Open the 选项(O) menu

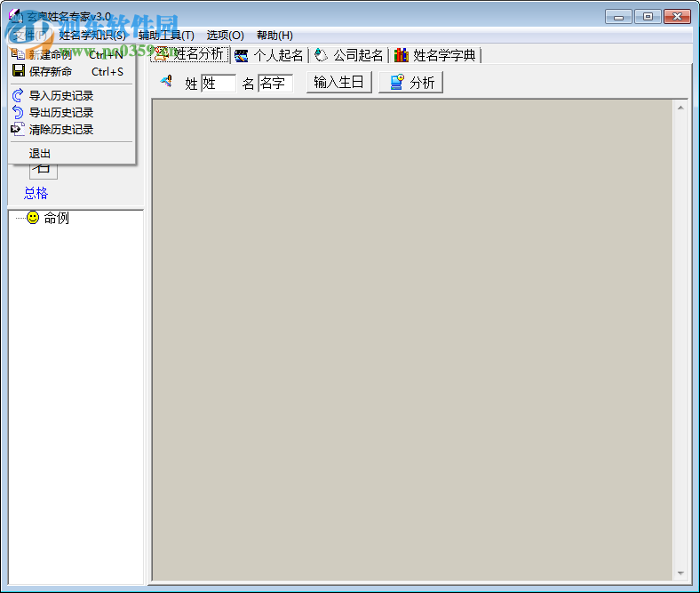point(225,36)
